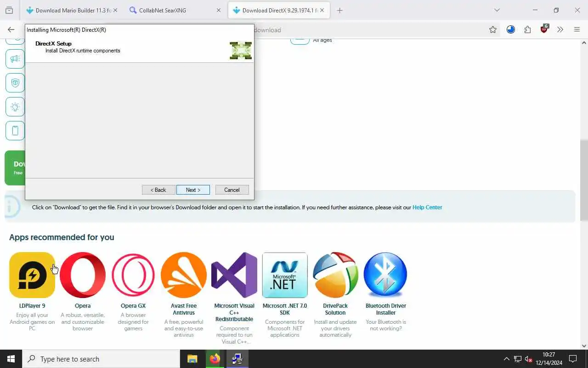Open the network tray icon
This screenshot has height=368, width=588.
[x=517, y=359]
